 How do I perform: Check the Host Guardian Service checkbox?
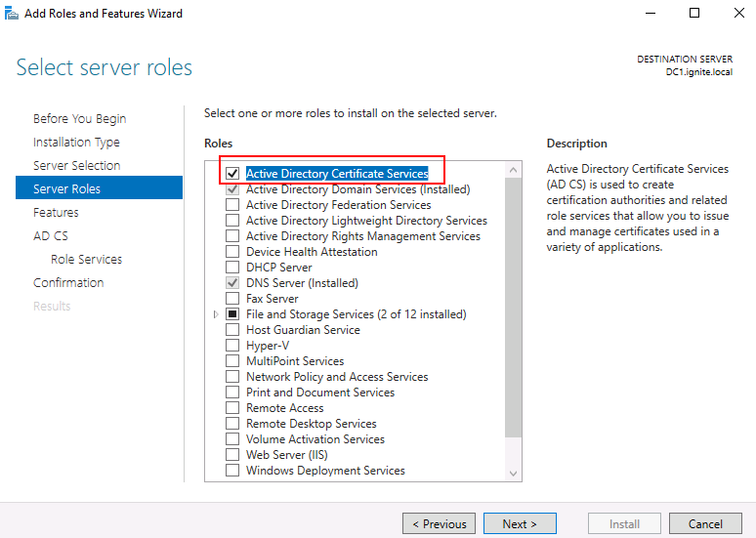tap(232, 330)
